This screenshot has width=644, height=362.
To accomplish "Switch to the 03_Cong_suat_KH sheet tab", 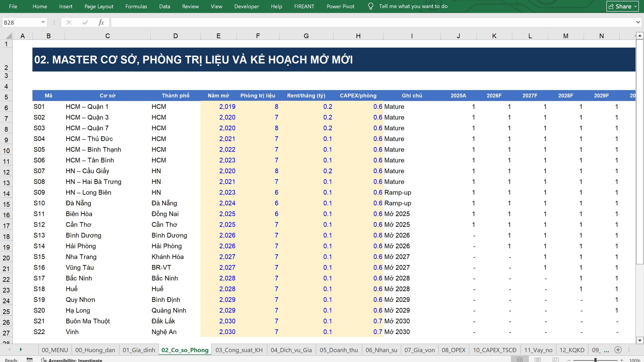I will coord(239,350).
